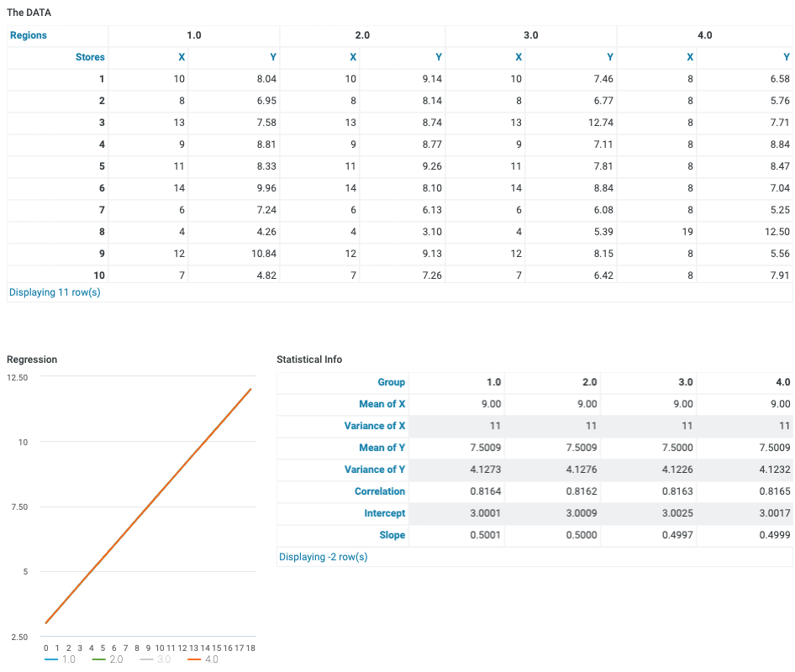
Task: Select the Variance of X row label
Action: tap(375, 426)
